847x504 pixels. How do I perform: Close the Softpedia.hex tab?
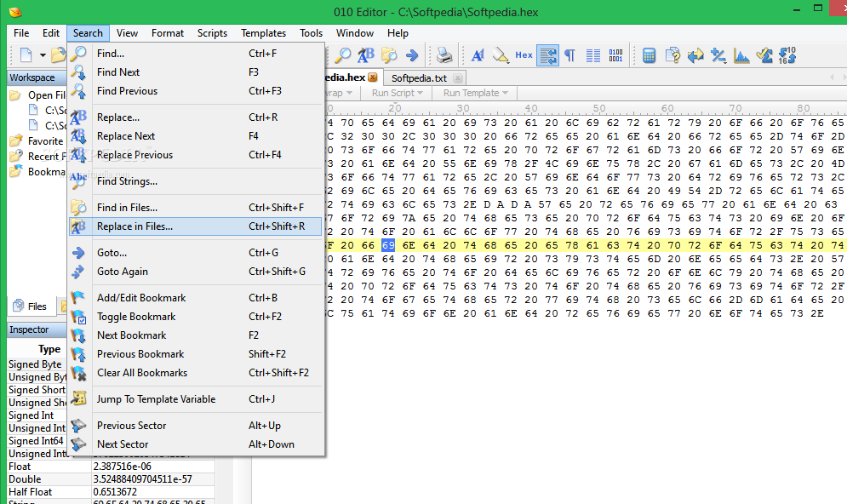[373, 77]
